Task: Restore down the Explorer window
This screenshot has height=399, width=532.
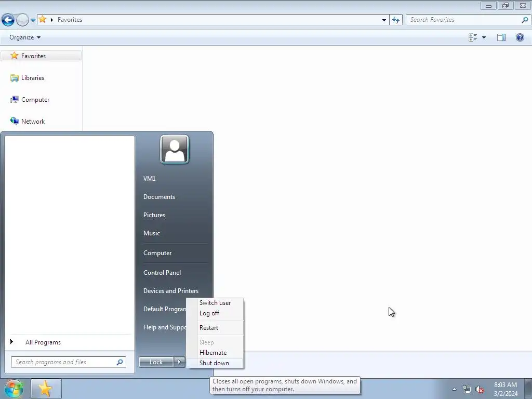Action: [x=506, y=5]
